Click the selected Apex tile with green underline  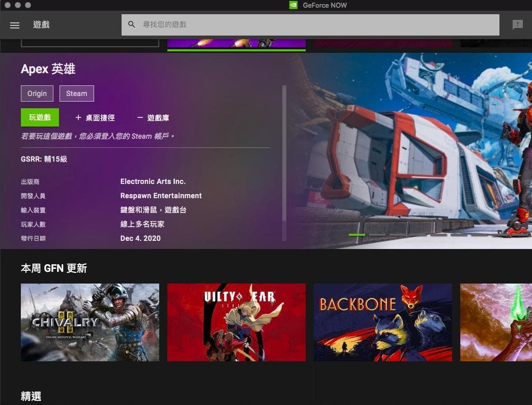pyautogui.click(x=237, y=45)
